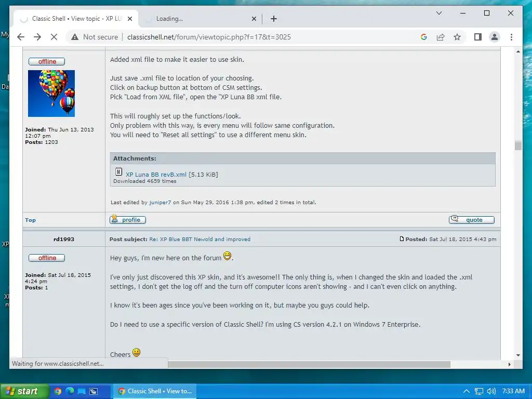532x399 pixels.
Task: Bookmark this page with the star icon
Action: [457, 37]
